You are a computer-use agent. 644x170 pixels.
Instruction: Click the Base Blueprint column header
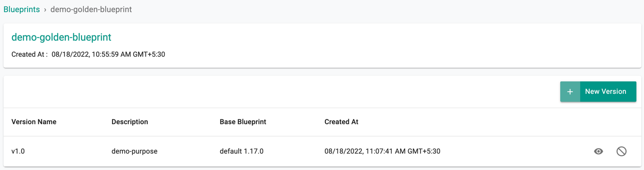point(243,122)
